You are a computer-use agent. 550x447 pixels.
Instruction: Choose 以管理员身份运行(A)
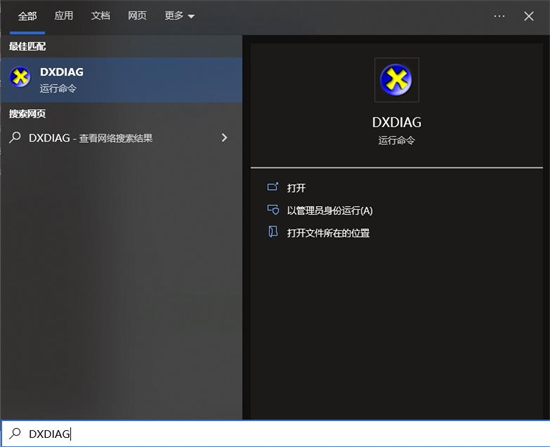(330, 211)
